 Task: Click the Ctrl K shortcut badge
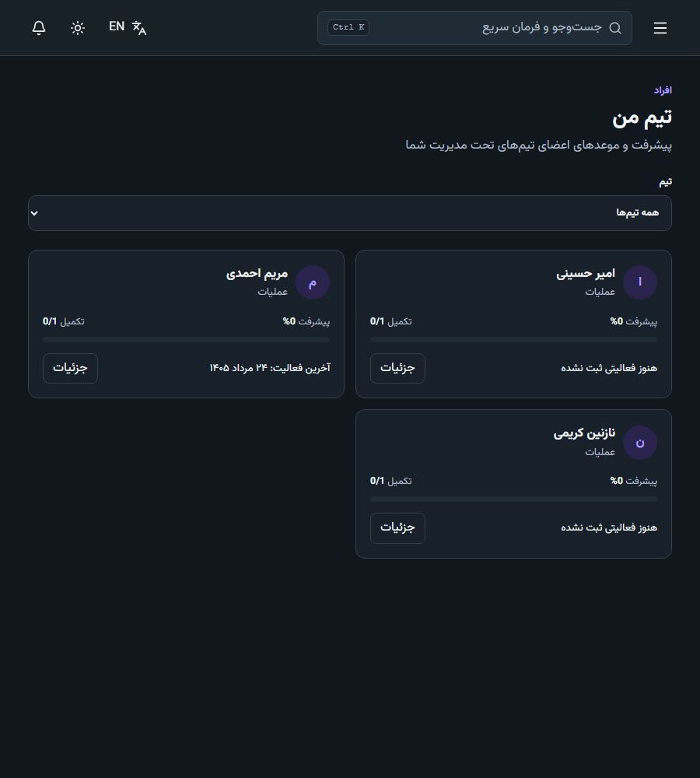(348, 27)
